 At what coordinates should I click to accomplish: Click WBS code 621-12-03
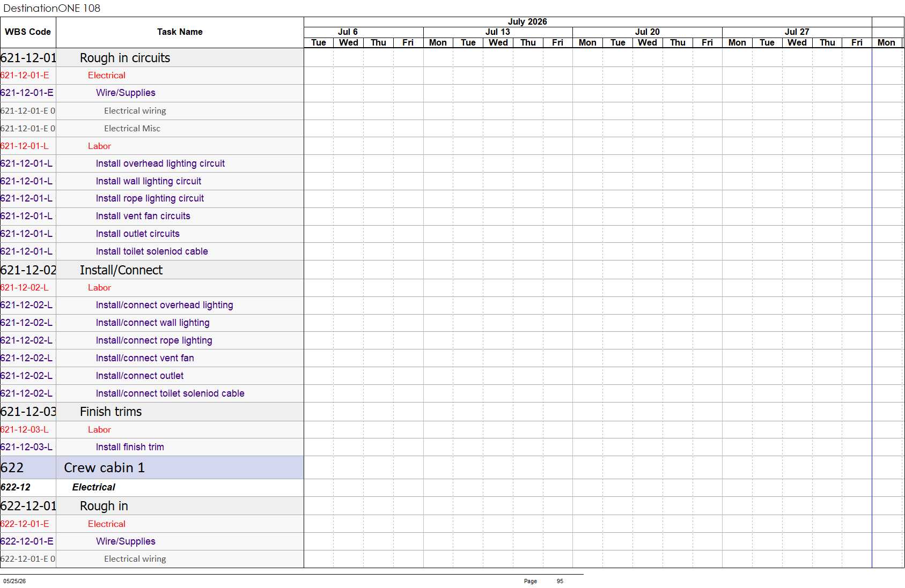point(28,412)
